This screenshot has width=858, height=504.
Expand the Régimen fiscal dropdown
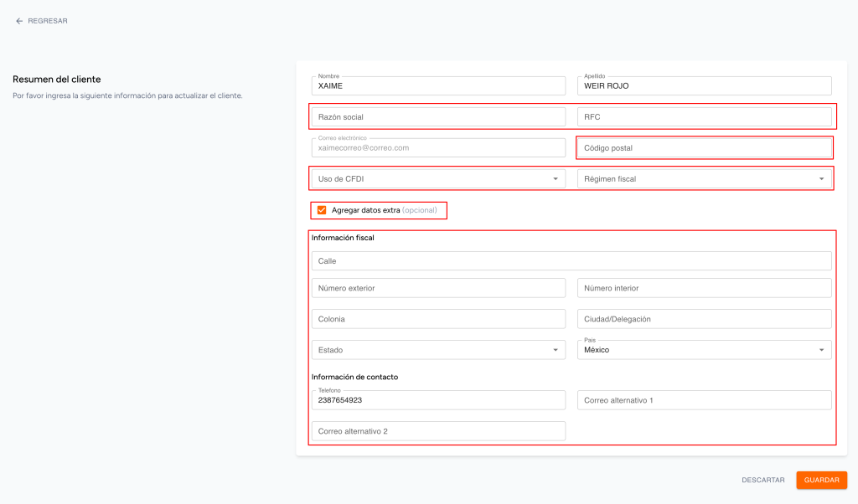(x=704, y=179)
